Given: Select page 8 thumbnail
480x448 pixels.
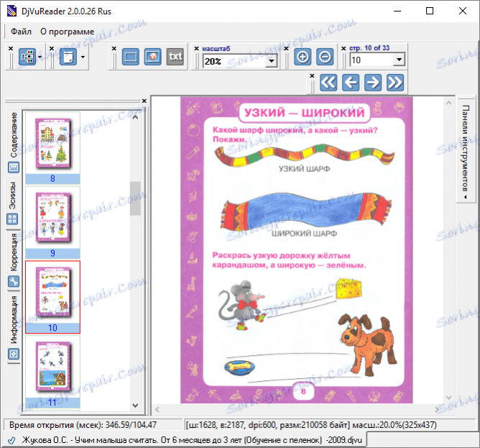Looking at the screenshot, I should coord(52,147).
